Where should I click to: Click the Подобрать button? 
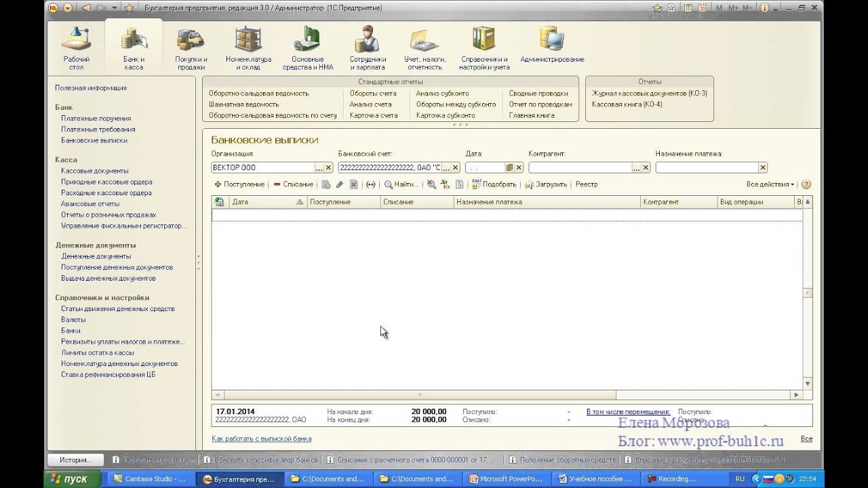(x=494, y=184)
